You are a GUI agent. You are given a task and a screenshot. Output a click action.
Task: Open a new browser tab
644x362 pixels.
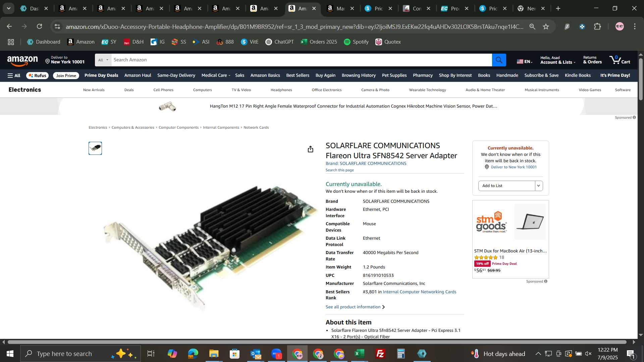pos(558,8)
